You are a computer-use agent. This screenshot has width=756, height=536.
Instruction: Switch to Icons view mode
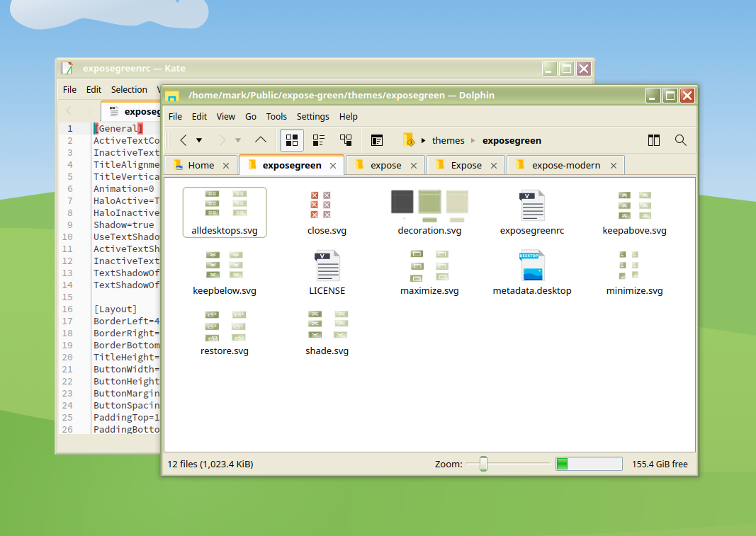pos(292,140)
